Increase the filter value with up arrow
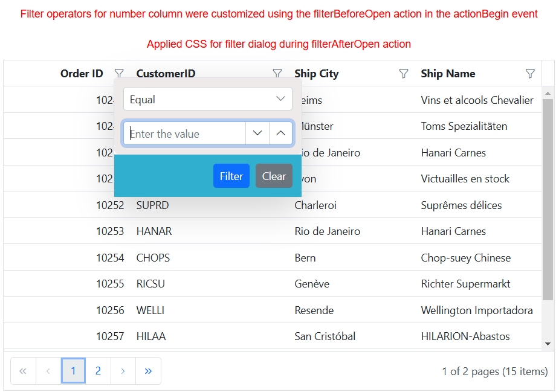Viewport: 556px width, 392px height. pyautogui.click(x=280, y=133)
